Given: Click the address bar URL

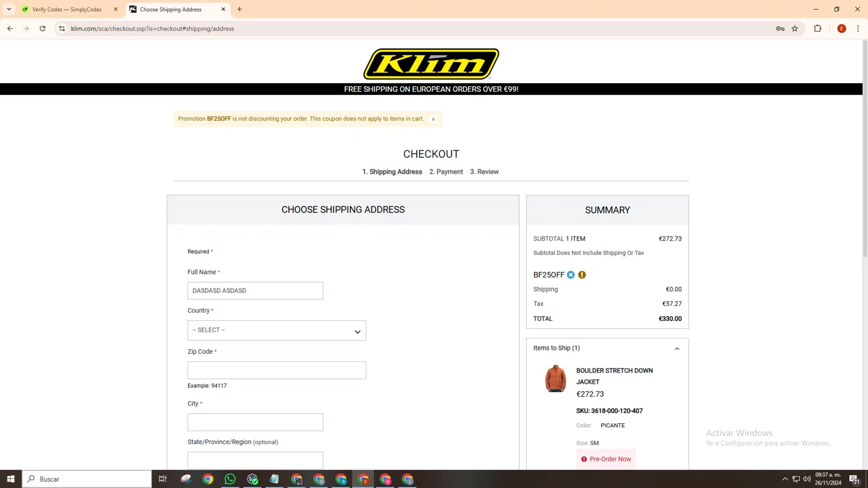Looking at the screenshot, I should [153, 28].
